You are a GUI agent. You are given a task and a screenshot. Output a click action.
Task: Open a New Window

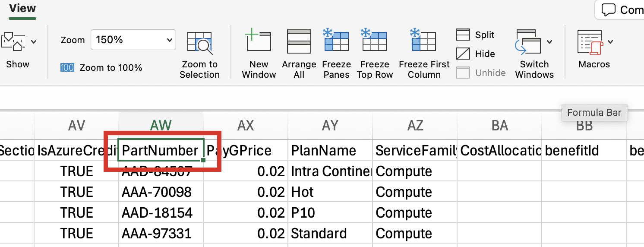click(x=258, y=41)
